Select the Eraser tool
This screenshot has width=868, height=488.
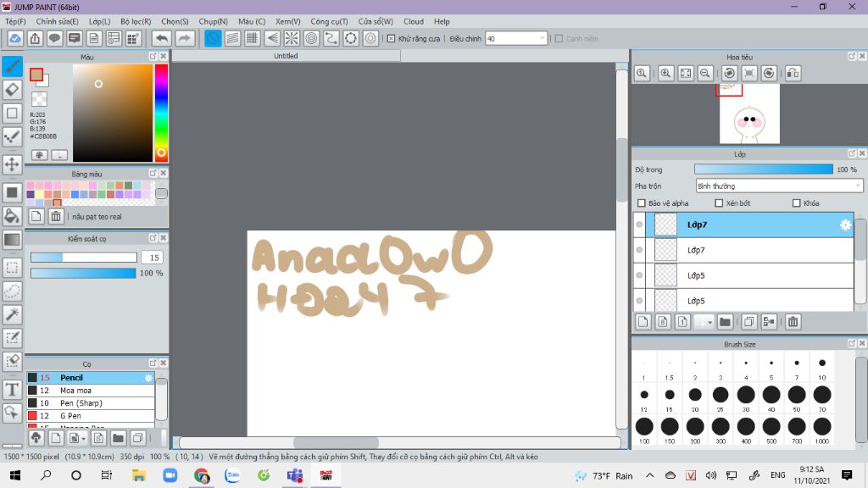(12, 90)
